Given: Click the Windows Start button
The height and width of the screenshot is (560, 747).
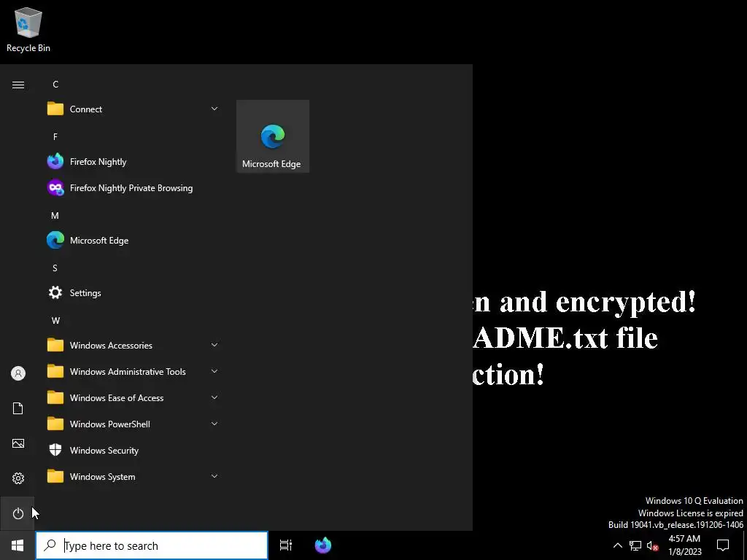Looking at the screenshot, I should (x=18, y=545).
